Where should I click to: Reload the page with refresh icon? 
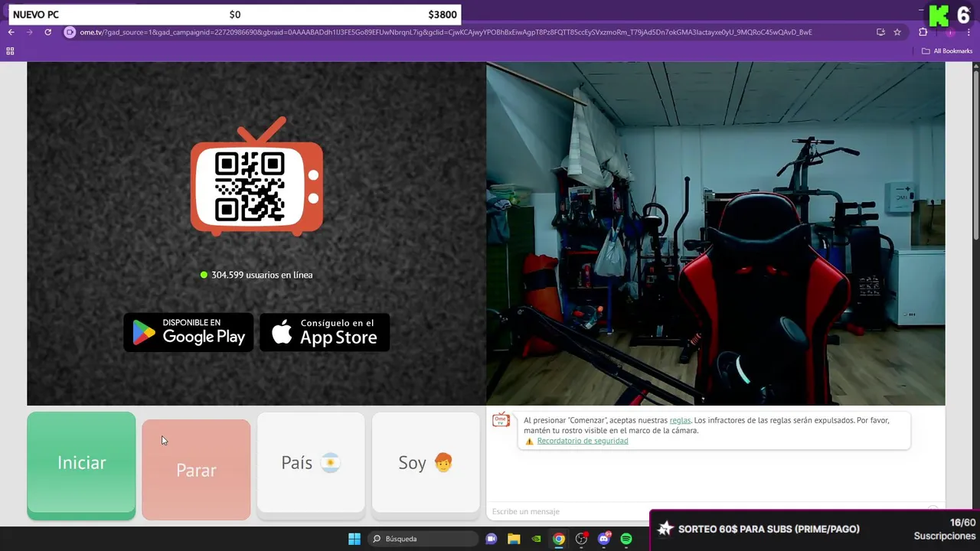47,32
